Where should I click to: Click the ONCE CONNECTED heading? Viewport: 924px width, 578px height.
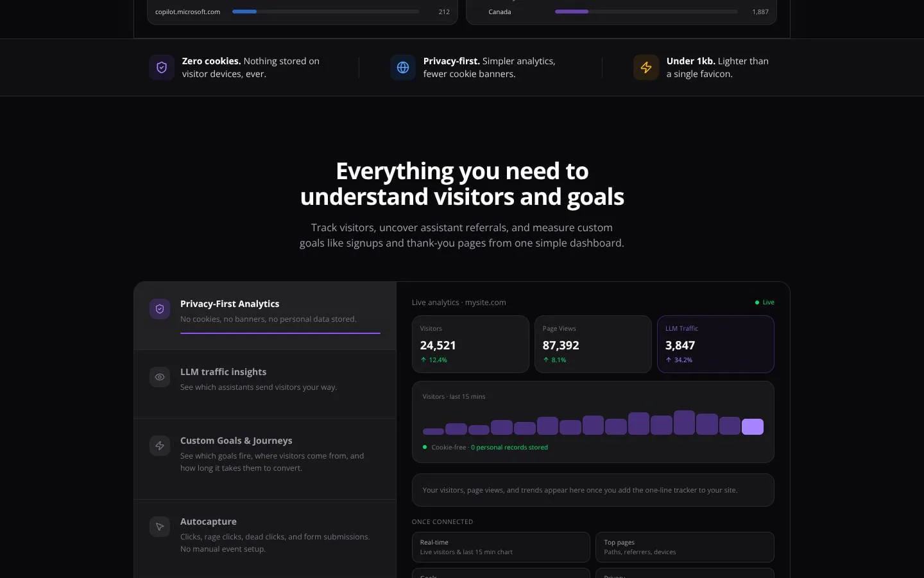click(x=443, y=522)
